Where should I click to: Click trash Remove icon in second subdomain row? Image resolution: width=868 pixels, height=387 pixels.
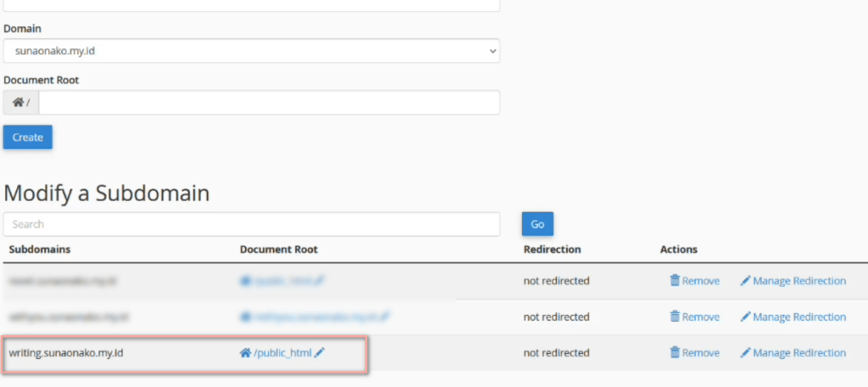pyautogui.click(x=675, y=317)
